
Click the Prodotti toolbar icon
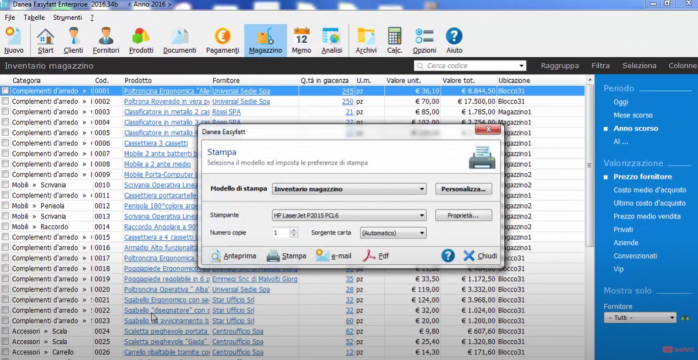pos(141,40)
